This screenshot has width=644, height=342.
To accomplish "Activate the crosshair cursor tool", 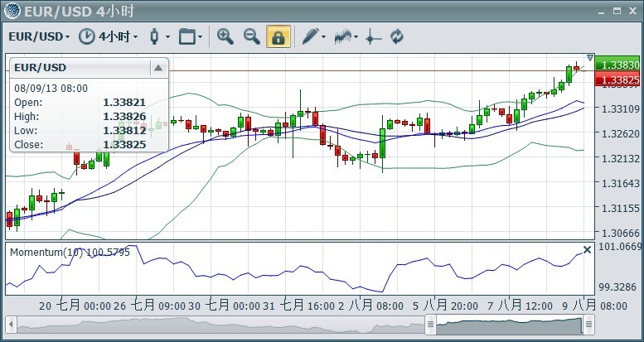I will tap(373, 37).
